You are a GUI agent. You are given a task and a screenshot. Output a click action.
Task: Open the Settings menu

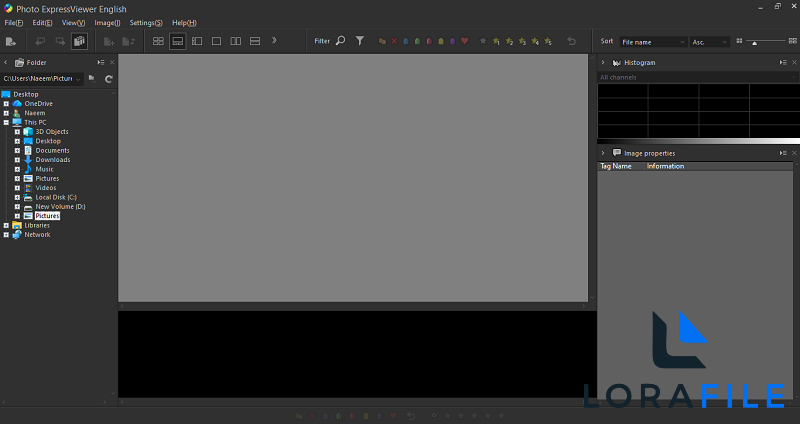point(146,23)
